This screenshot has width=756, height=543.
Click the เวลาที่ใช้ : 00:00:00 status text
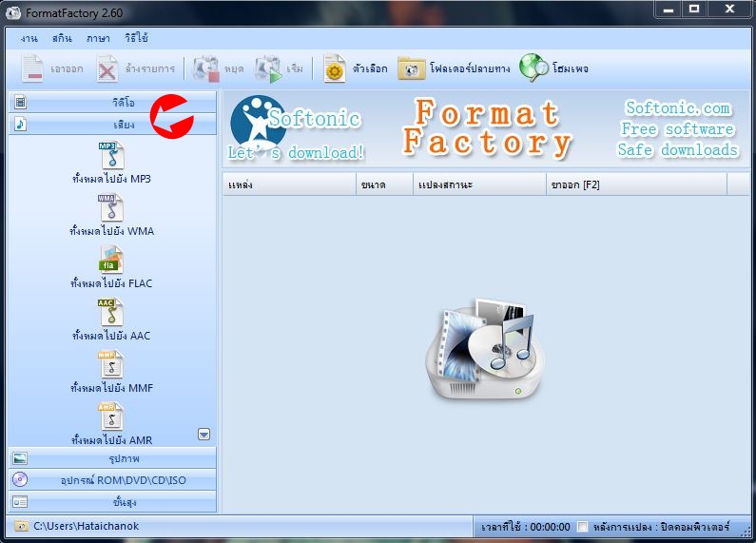pyautogui.click(x=526, y=527)
